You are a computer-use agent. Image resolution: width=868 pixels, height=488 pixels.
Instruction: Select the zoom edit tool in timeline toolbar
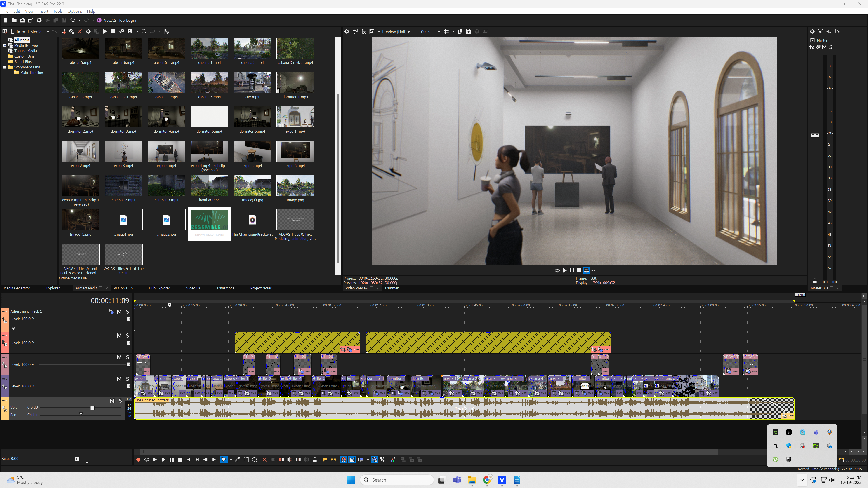(x=254, y=460)
